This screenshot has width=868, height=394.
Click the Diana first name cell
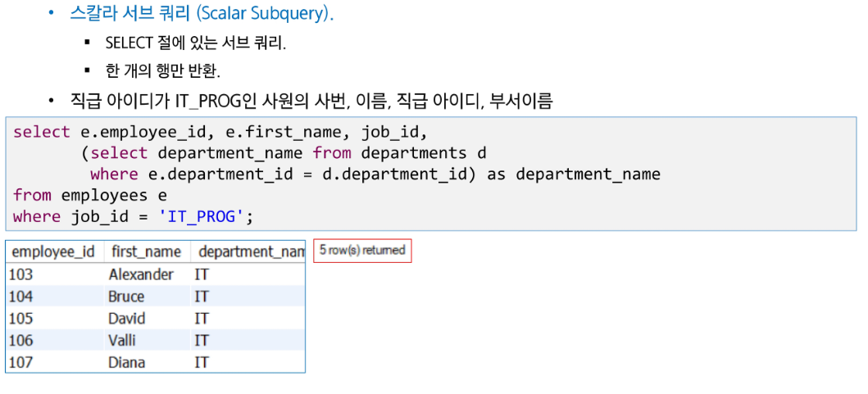tap(148, 362)
